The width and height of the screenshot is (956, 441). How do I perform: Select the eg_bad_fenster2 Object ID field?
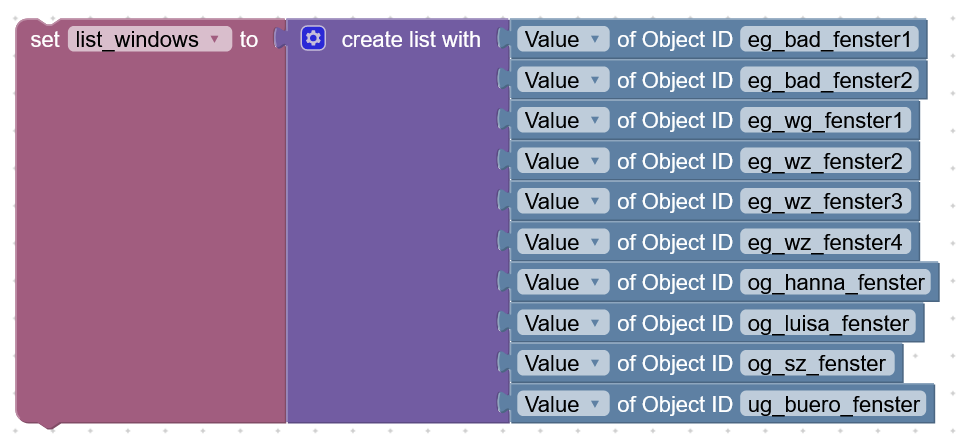828,80
